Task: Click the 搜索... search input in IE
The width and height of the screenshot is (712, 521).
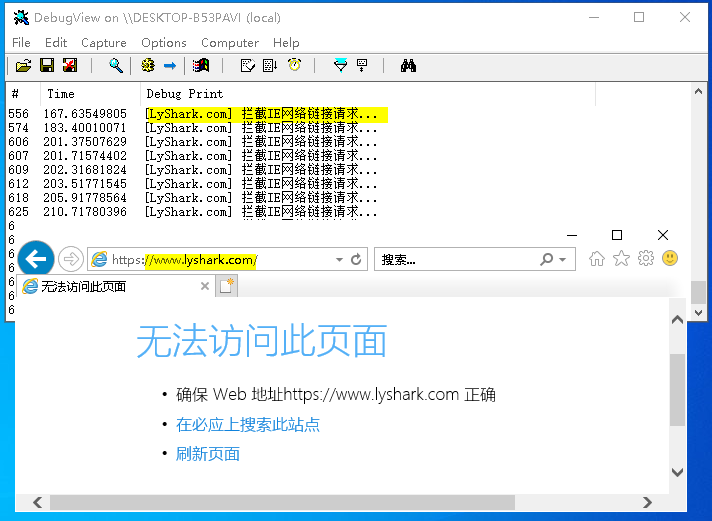Action: (457, 259)
